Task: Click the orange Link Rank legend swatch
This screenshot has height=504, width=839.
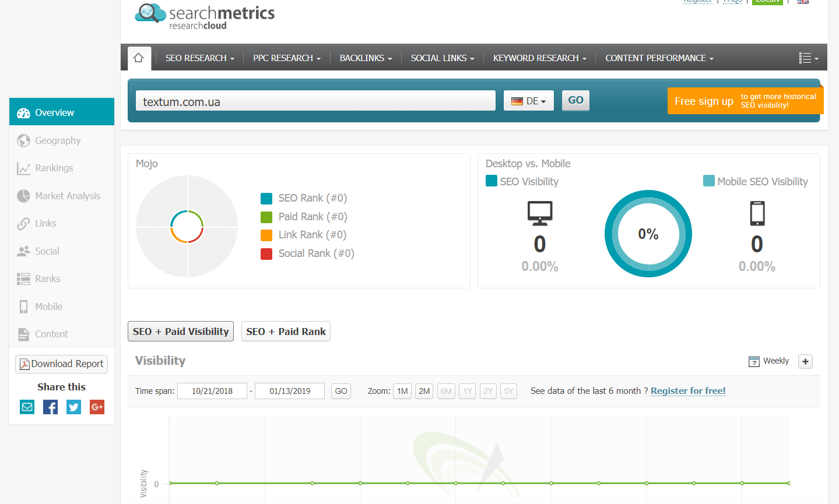Action: click(x=266, y=235)
